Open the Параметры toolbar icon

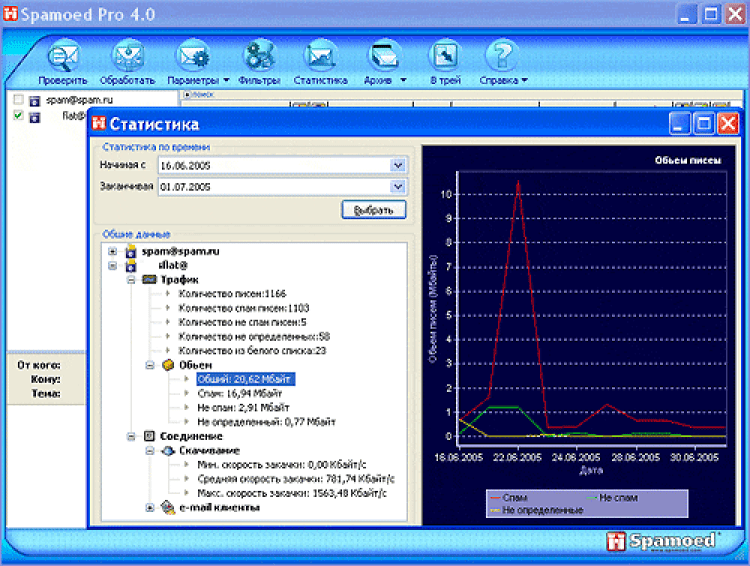193,56
